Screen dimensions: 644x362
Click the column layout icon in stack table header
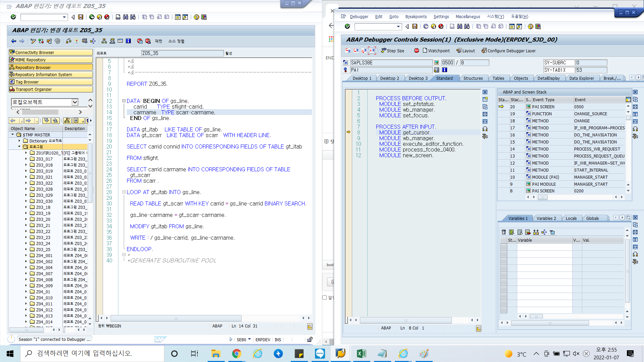(628, 100)
